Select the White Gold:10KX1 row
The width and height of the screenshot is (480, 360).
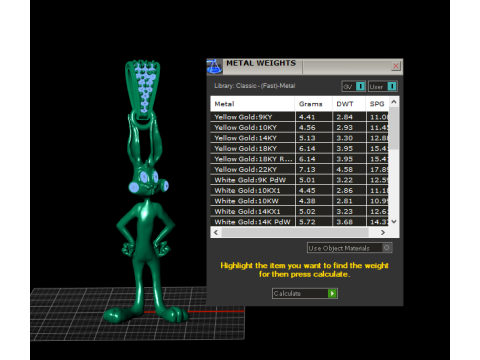(x=300, y=190)
